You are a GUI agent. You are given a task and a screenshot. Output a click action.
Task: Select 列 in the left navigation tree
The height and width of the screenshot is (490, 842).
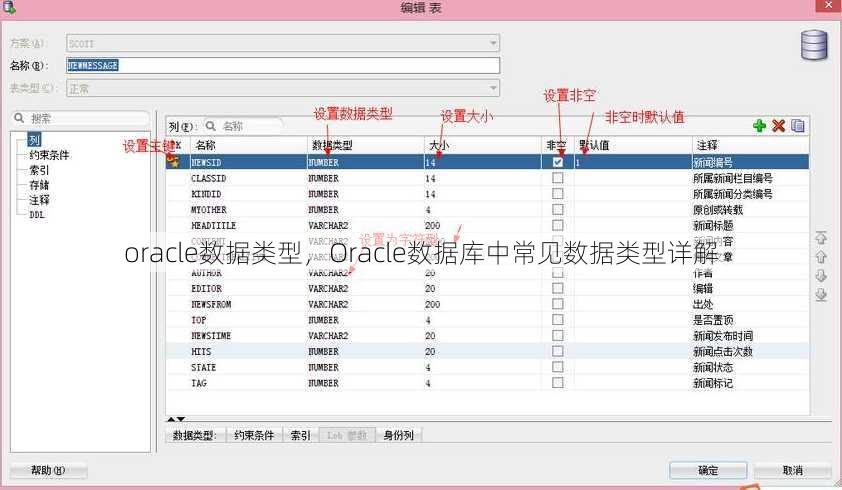[x=34, y=140]
